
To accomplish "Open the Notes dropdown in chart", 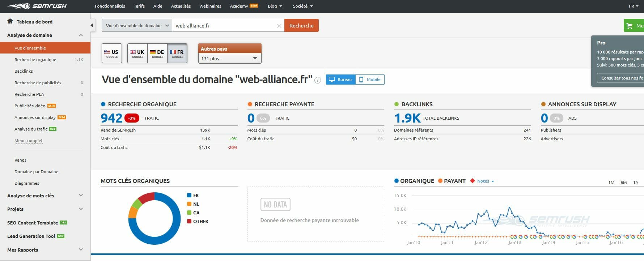I will pos(486,181).
